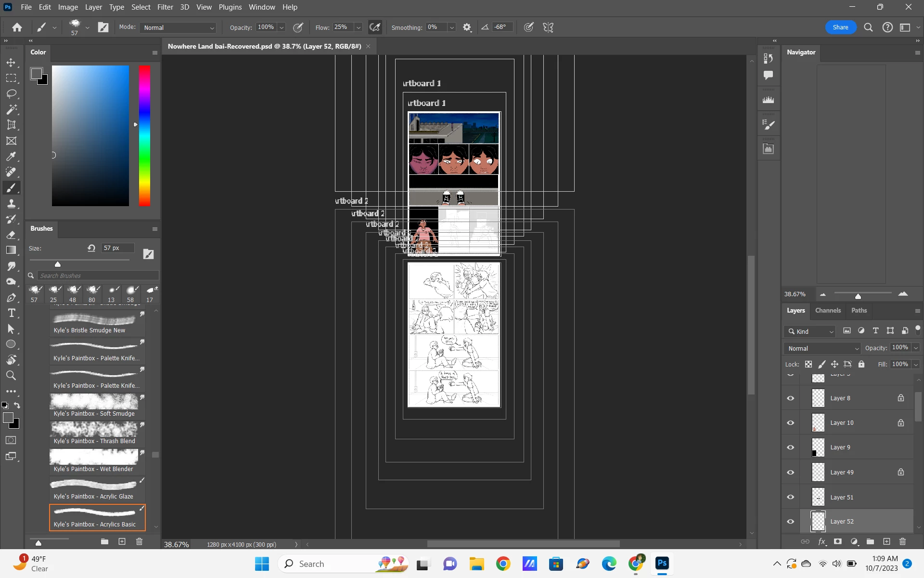Select the Zoom tool in toolbar
924x578 pixels.
point(11,376)
